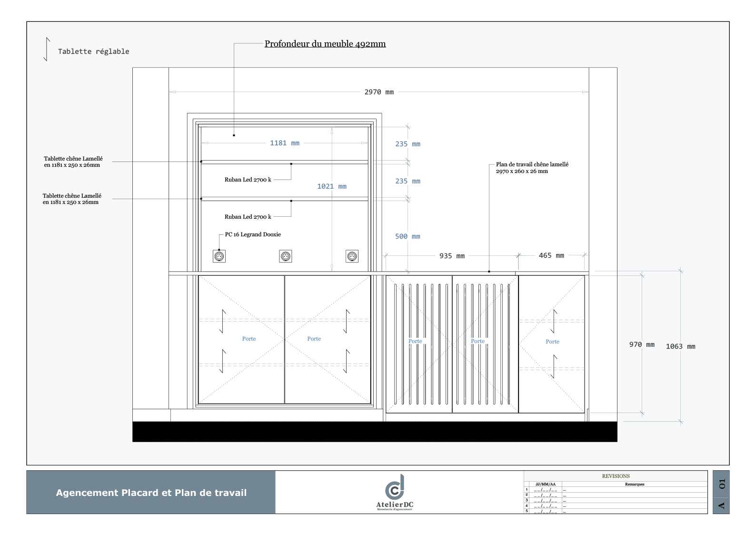Click the arrow symbol beside Tablette réglable

[47, 50]
